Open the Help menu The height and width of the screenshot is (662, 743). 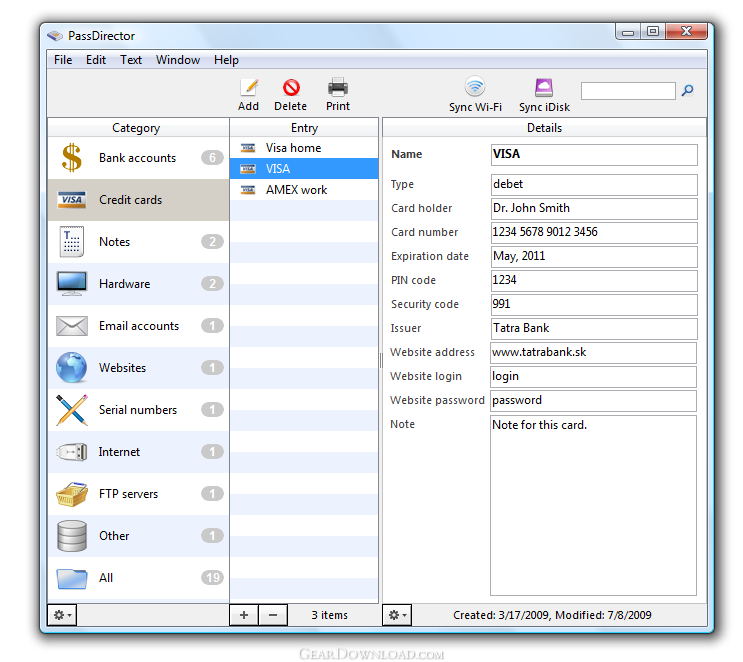coord(226,60)
